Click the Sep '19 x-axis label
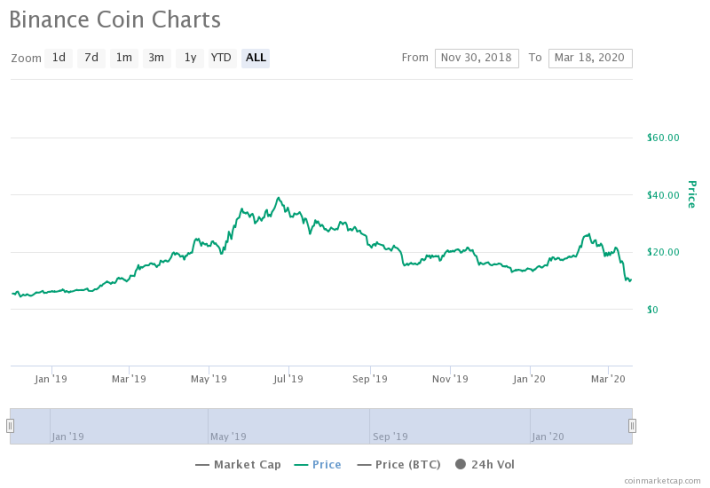Screen dimensions: 710x488 click(x=370, y=379)
